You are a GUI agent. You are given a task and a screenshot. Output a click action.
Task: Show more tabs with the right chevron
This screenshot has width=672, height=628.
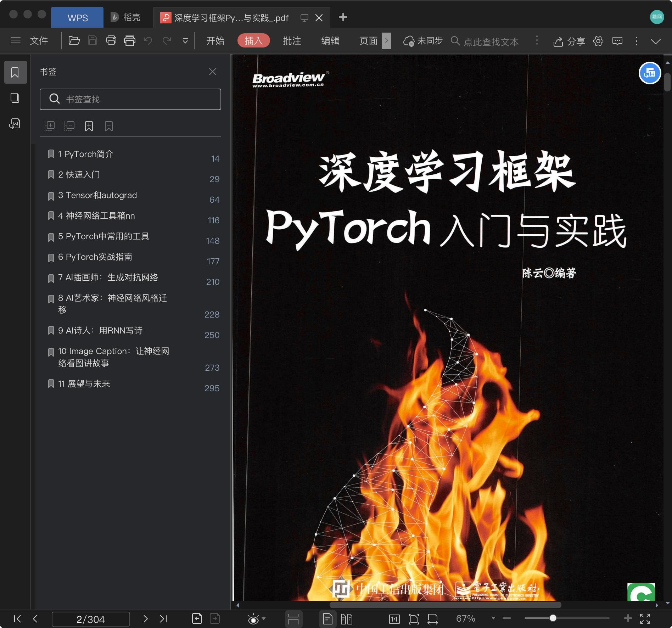coord(387,41)
